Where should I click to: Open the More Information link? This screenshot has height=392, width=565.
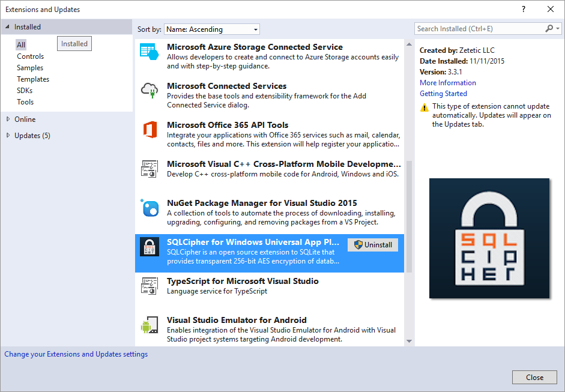pyautogui.click(x=447, y=82)
